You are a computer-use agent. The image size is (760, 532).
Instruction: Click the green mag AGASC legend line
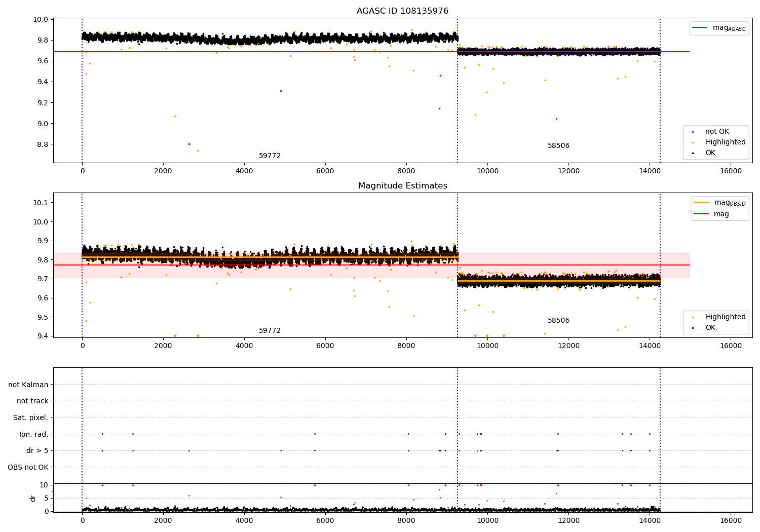point(700,28)
